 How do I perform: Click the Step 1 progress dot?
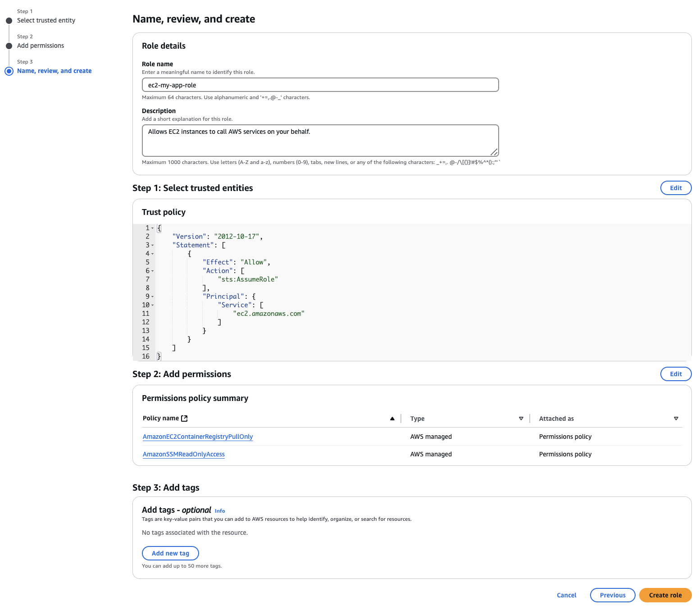(x=9, y=21)
